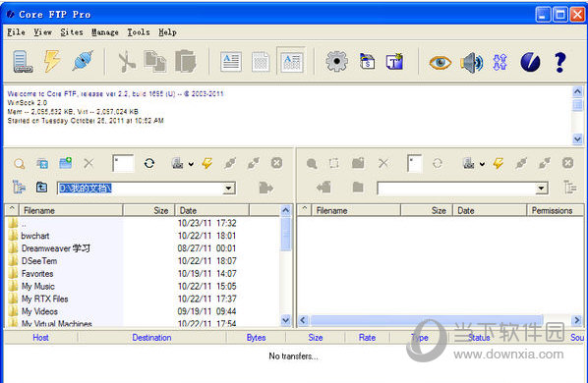Click the reconnect plug icon in main toolbar
Screen dimensions: 588x383
[83, 60]
